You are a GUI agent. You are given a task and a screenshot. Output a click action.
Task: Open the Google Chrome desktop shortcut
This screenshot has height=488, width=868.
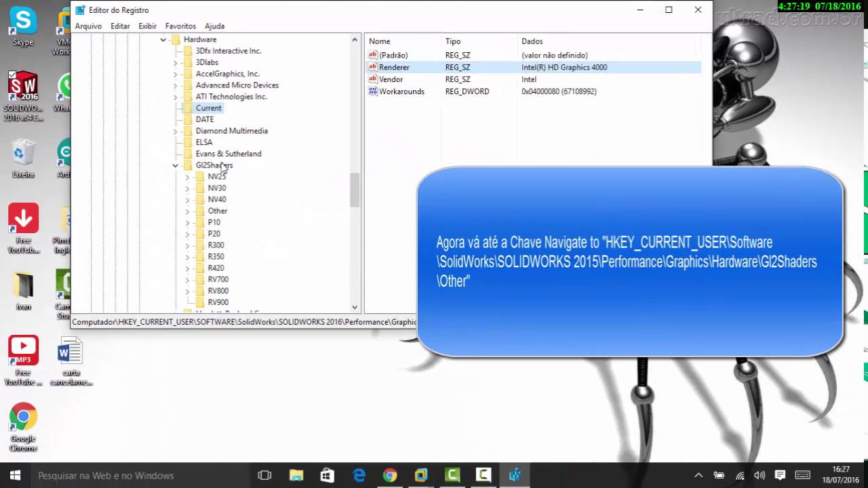point(23,428)
